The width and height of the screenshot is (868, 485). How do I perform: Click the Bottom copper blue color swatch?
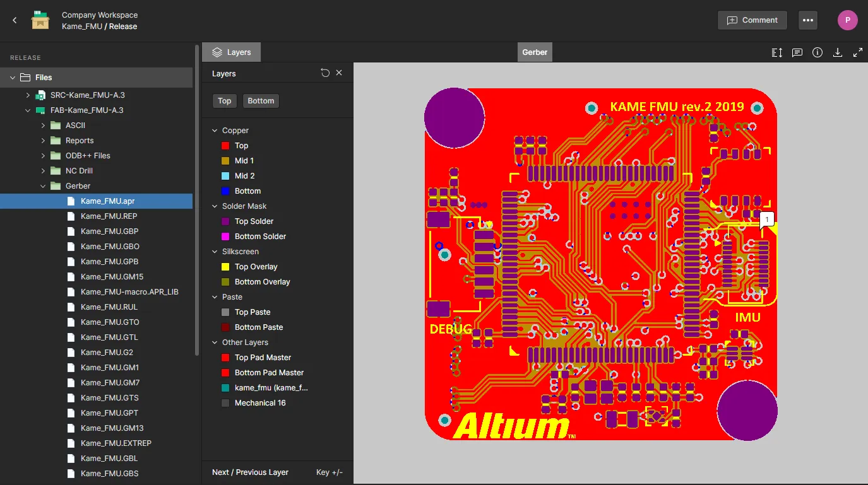tap(225, 191)
